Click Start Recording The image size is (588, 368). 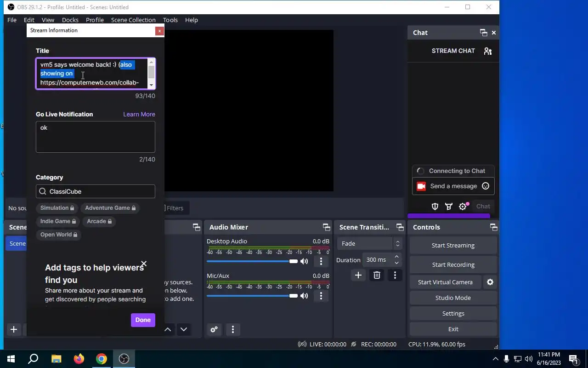[x=453, y=264]
